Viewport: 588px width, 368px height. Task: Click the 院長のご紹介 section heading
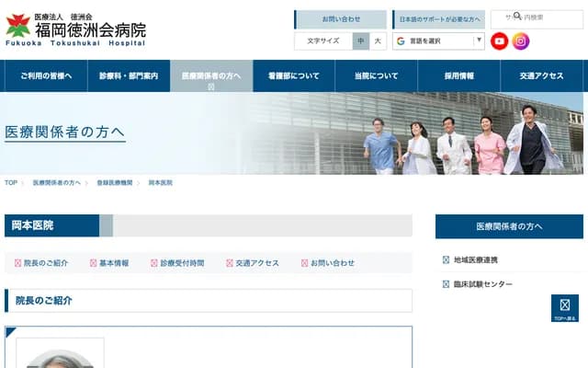(44, 301)
